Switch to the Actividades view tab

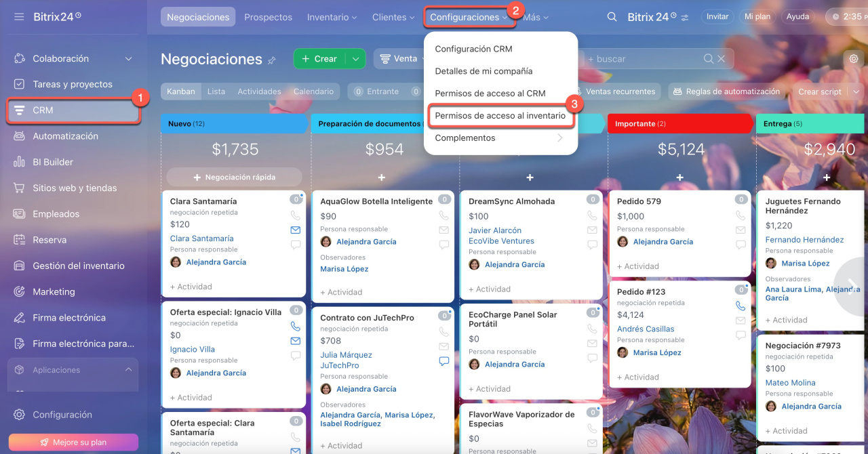click(259, 91)
